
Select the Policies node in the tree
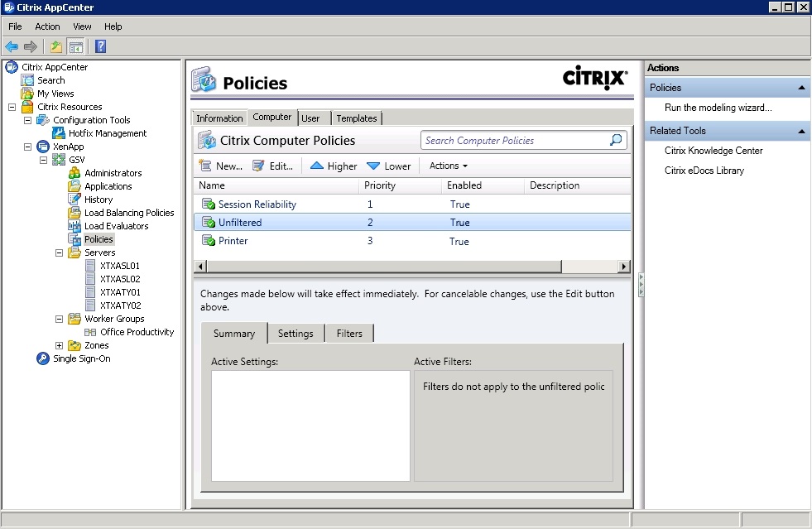(x=98, y=239)
